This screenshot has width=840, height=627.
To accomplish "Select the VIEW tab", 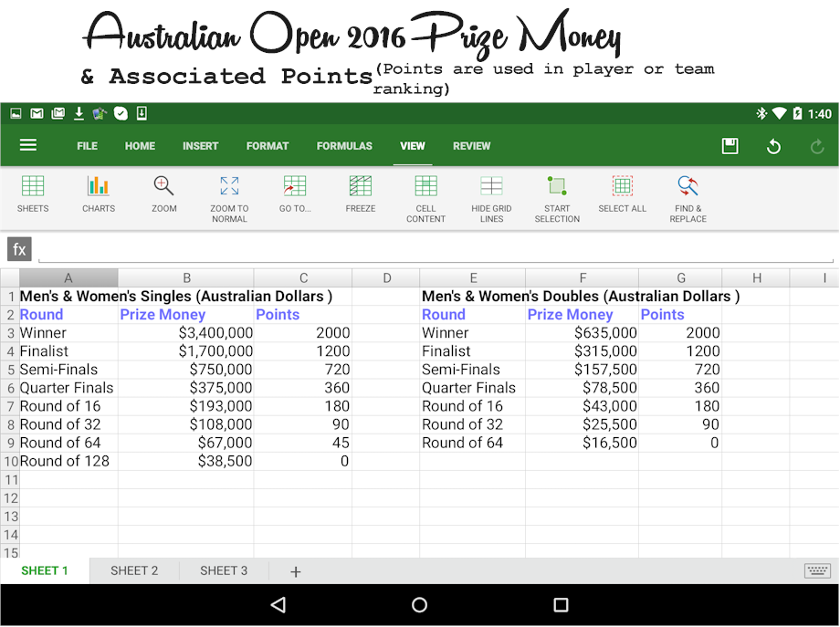I will click(x=413, y=146).
